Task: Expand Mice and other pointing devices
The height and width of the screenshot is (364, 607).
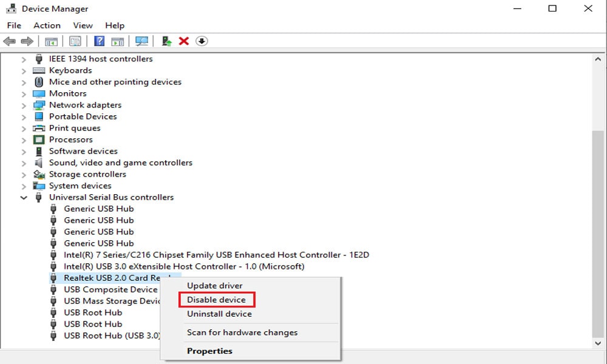Action: pos(24,83)
